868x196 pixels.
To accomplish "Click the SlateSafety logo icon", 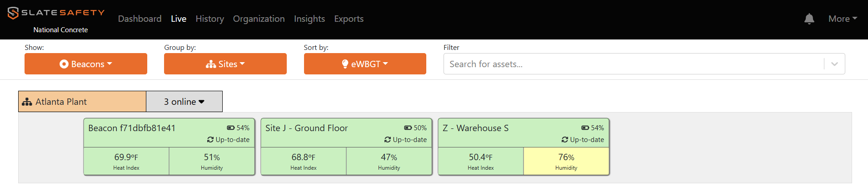I will click(13, 13).
